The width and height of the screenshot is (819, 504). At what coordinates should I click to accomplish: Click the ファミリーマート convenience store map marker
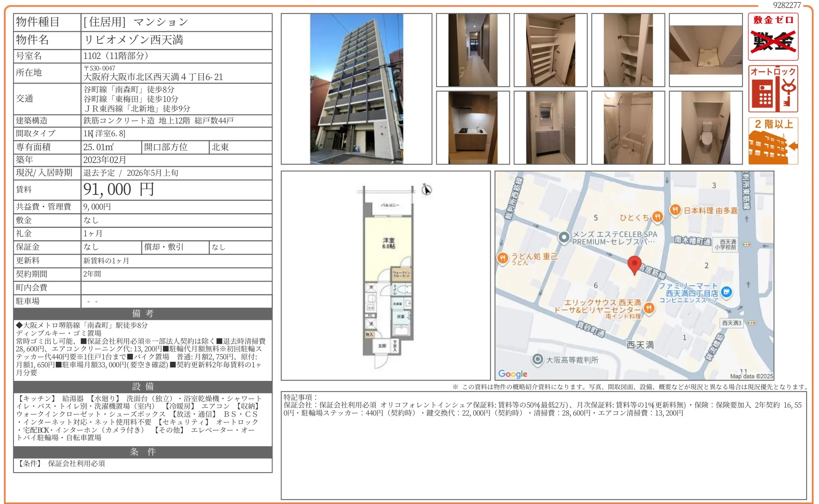[726, 292]
